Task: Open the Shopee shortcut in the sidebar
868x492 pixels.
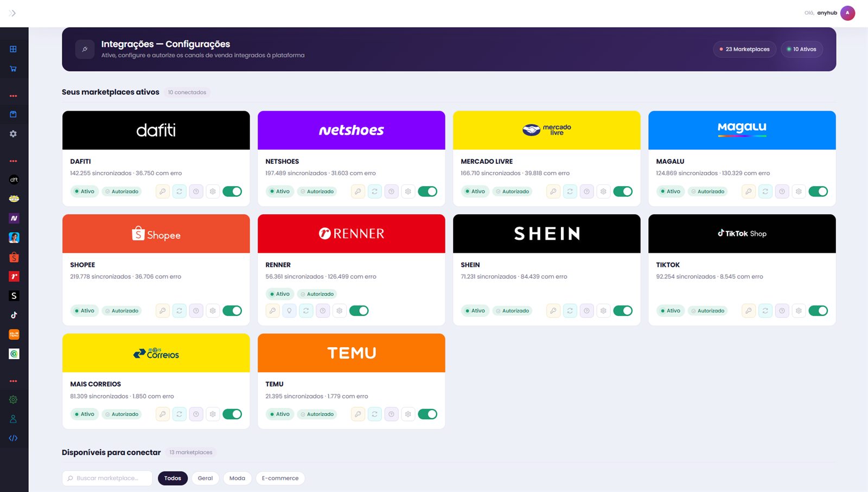Action: (14, 257)
